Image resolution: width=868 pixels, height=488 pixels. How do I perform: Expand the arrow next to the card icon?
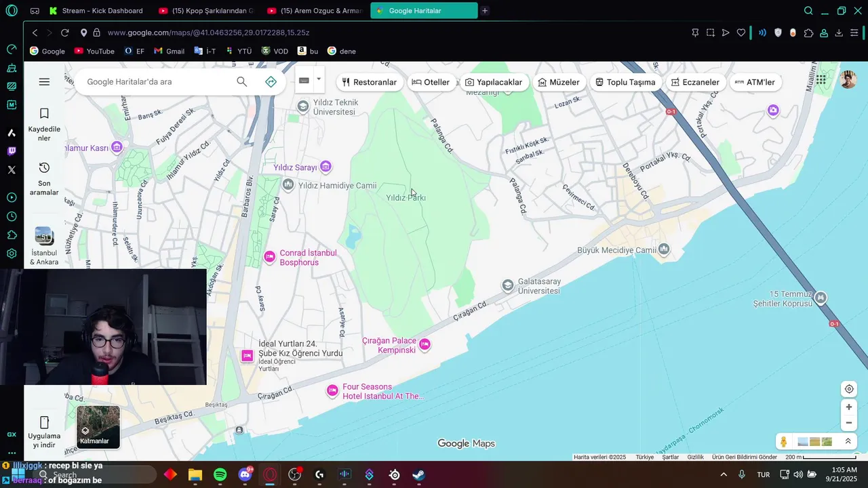[x=318, y=79]
